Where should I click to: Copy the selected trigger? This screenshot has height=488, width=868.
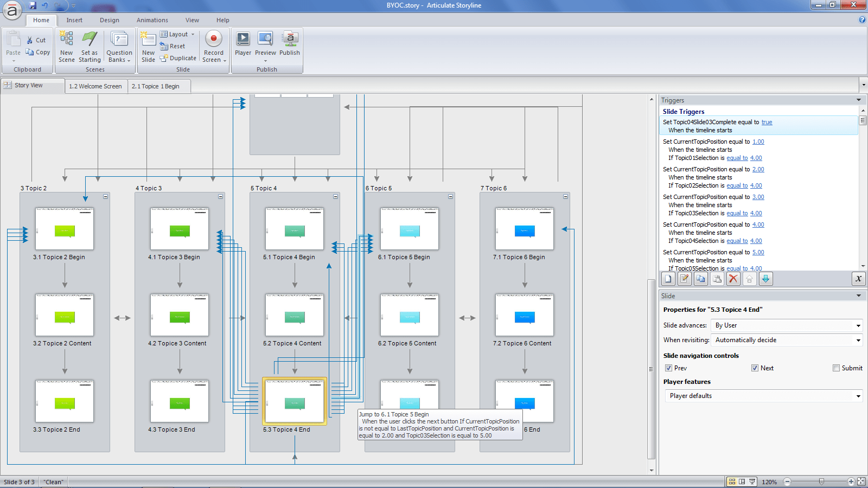click(700, 279)
